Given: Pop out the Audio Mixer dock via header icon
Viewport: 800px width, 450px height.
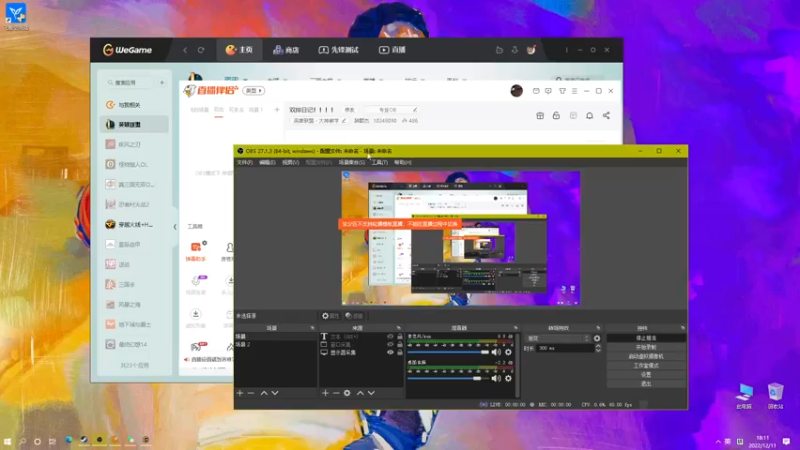Looking at the screenshot, I should click(x=515, y=328).
